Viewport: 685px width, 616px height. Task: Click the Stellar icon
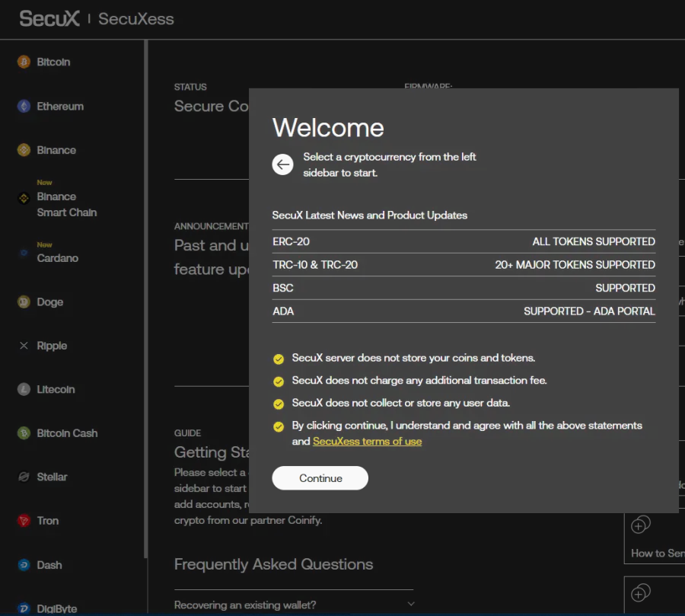point(24,477)
